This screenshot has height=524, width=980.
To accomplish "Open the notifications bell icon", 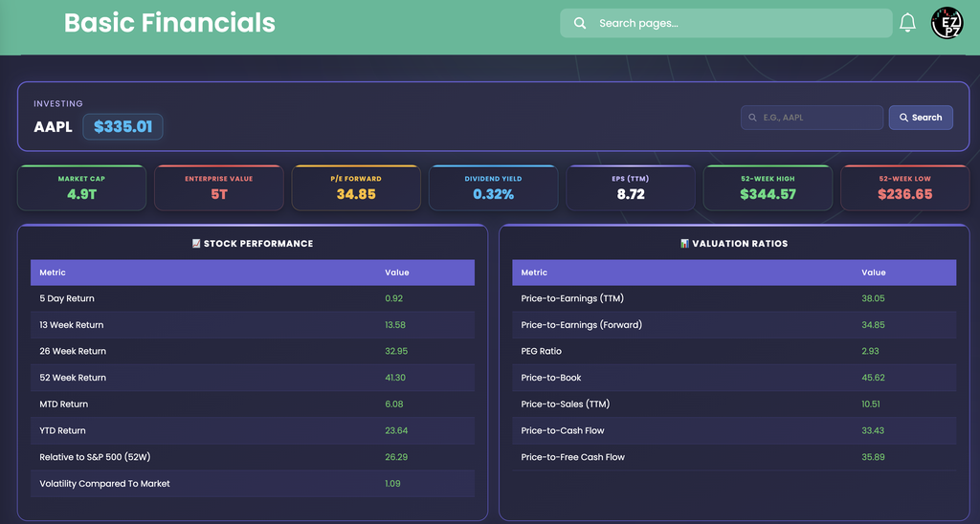I will tap(907, 23).
